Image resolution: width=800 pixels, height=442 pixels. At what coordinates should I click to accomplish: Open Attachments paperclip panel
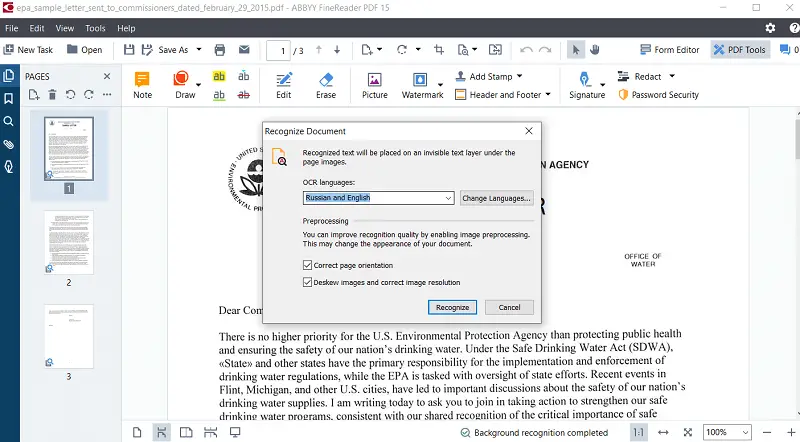(x=9, y=144)
